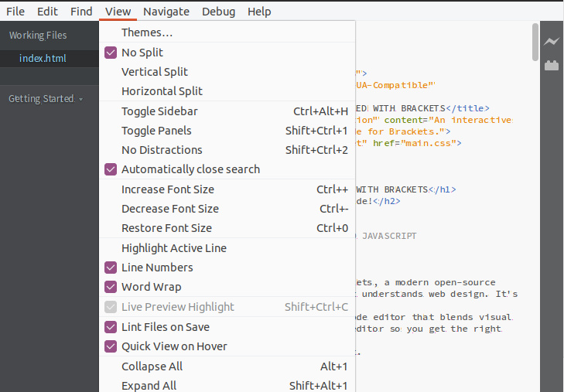
Task: Select Horizontal Split layout
Action: point(162,91)
